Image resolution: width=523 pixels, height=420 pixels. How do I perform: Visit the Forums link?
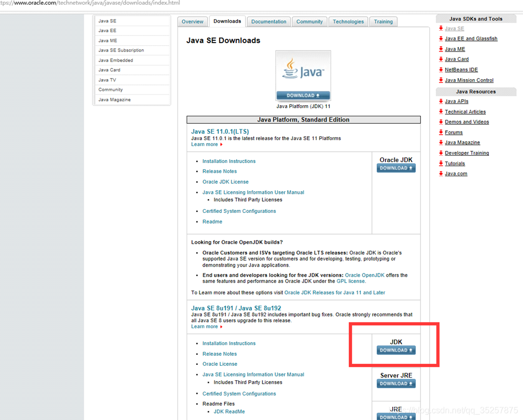[x=453, y=132]
